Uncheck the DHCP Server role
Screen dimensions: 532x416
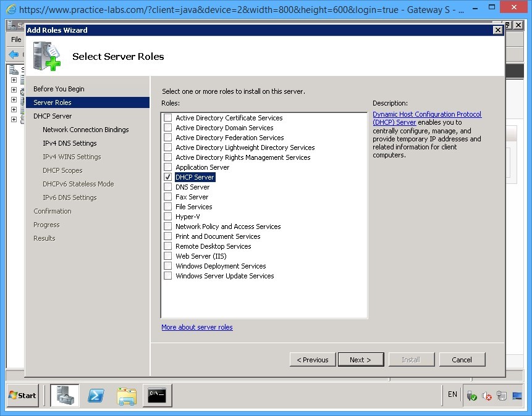coord(167,177)
